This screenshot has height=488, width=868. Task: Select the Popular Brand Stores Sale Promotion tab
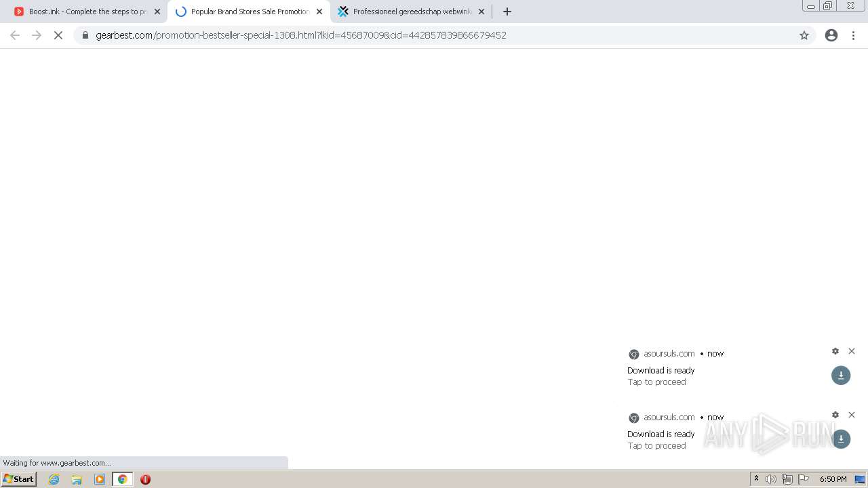(x=249, y=12)
